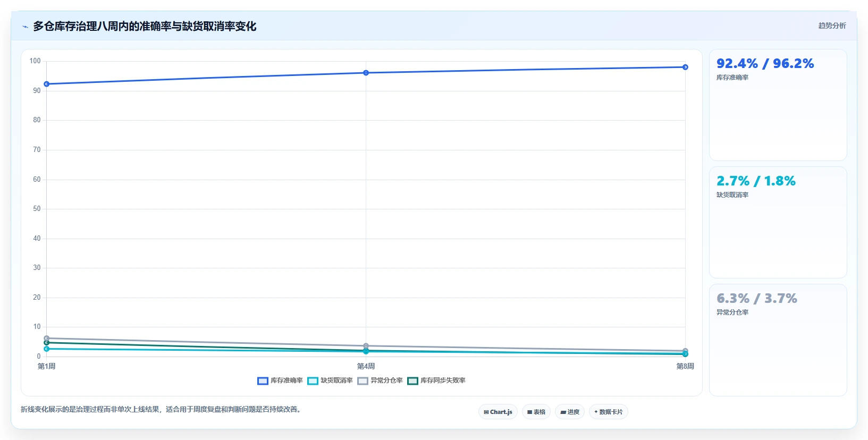Select the 进度 chip
Screen dimensions: 868x440
coord(570,412)
